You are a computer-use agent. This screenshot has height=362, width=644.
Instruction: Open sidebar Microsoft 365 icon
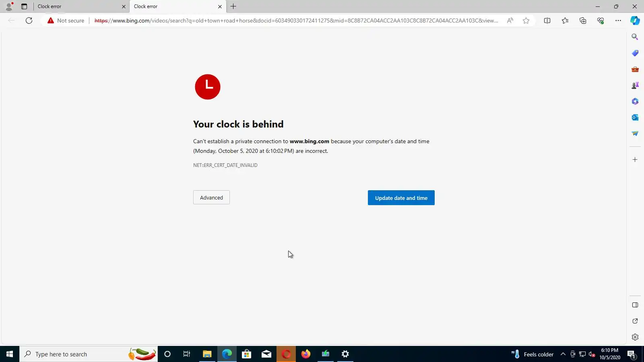pos(635,101)
